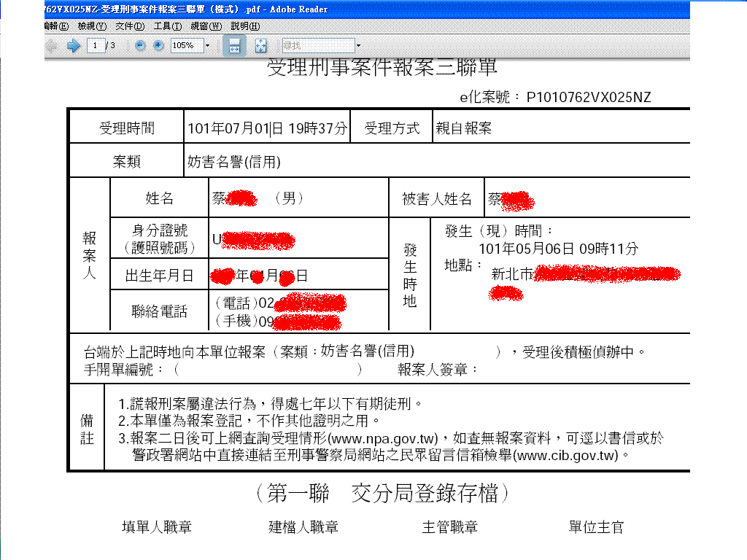The image size is (747, 560).
Task: Open the 檢視(V) menu
Action: [x=92, y=26]
